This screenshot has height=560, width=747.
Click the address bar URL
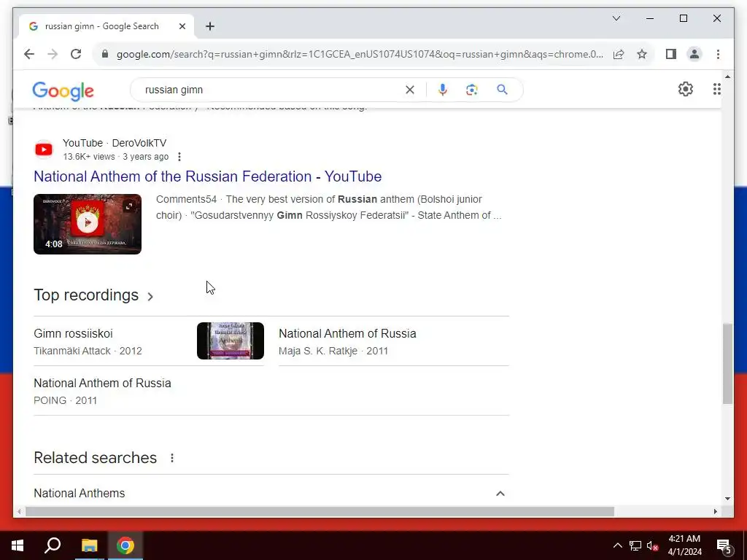360,54
